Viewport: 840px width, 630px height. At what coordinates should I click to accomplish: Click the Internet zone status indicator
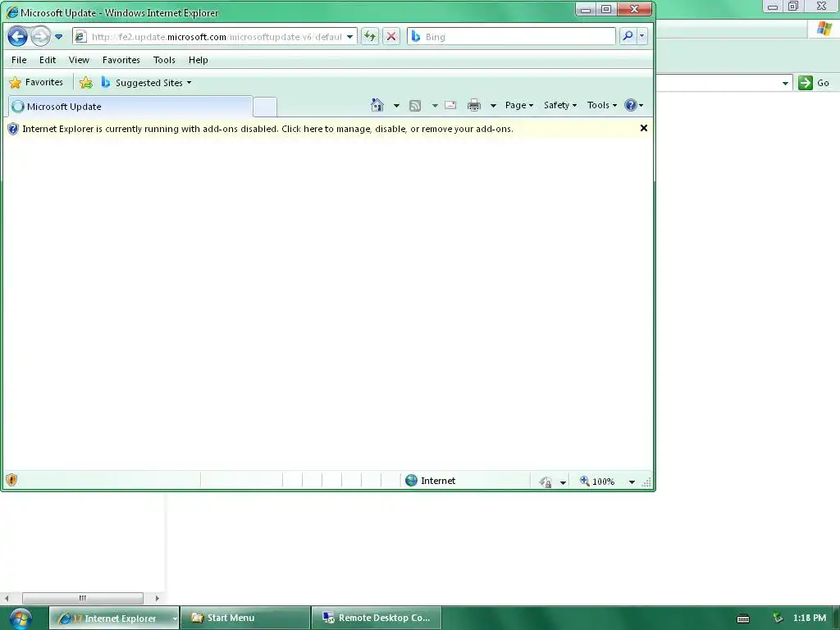431,481
